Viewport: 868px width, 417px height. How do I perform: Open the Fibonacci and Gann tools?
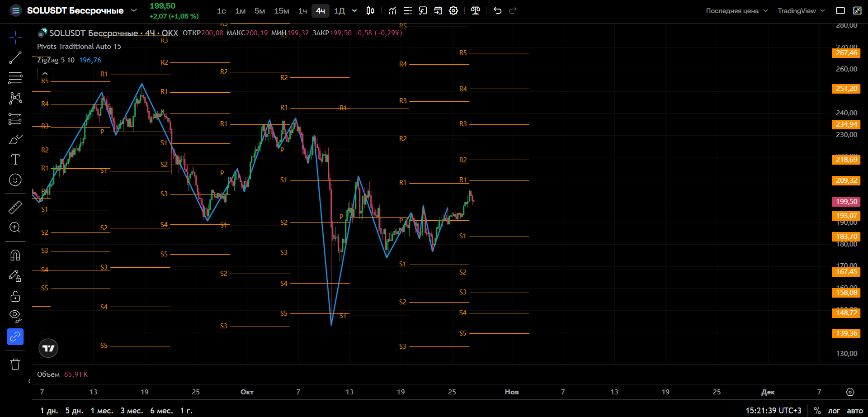tap(15, 78)
